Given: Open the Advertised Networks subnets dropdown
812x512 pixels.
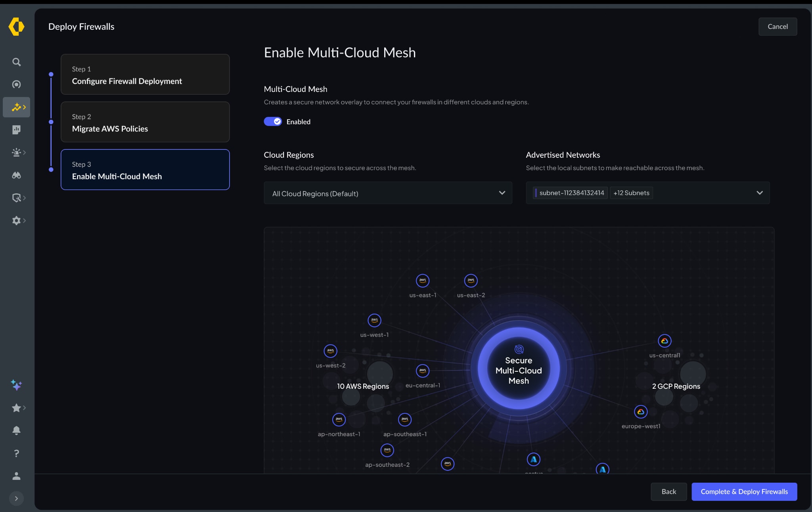Looking at the screenshot, I should click(x=647, y=193).
